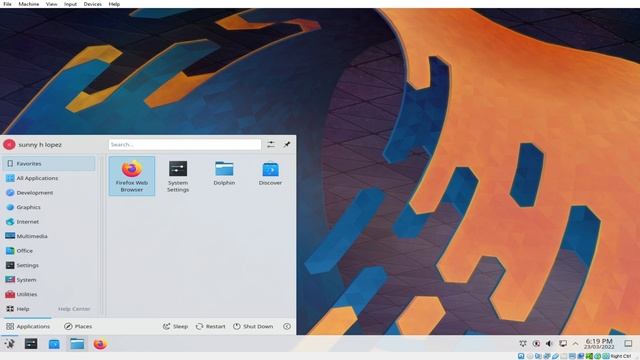
Task: Open the media player tray icon
Action: coord(536,344)
